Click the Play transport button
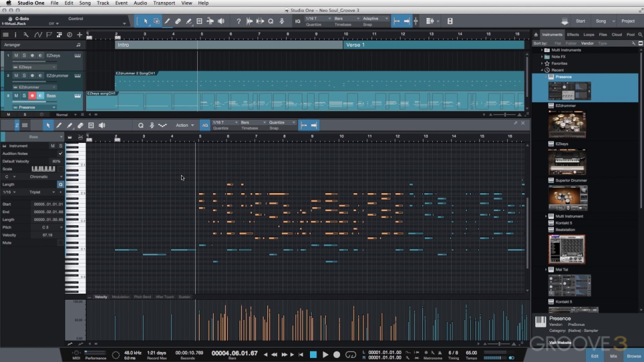Image resolution: width=644 pixels, height=362 pixels. tap(325, 354)
